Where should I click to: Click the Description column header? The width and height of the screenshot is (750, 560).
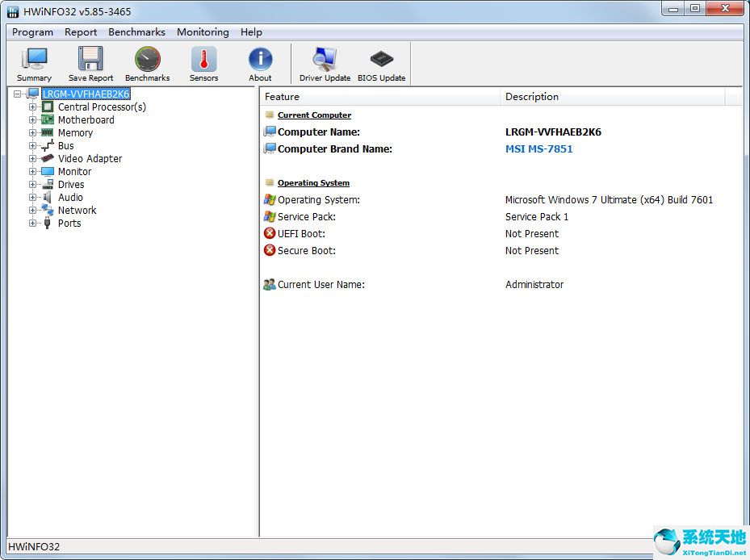[x=613, y=97]
